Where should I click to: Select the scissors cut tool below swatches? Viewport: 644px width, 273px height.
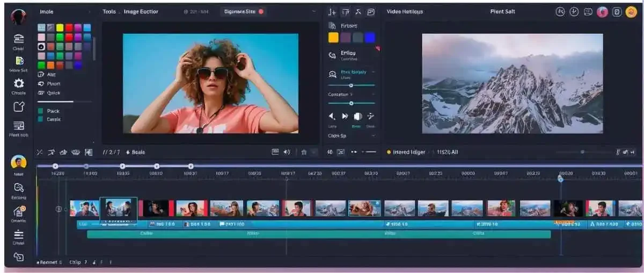click(40, 153)
